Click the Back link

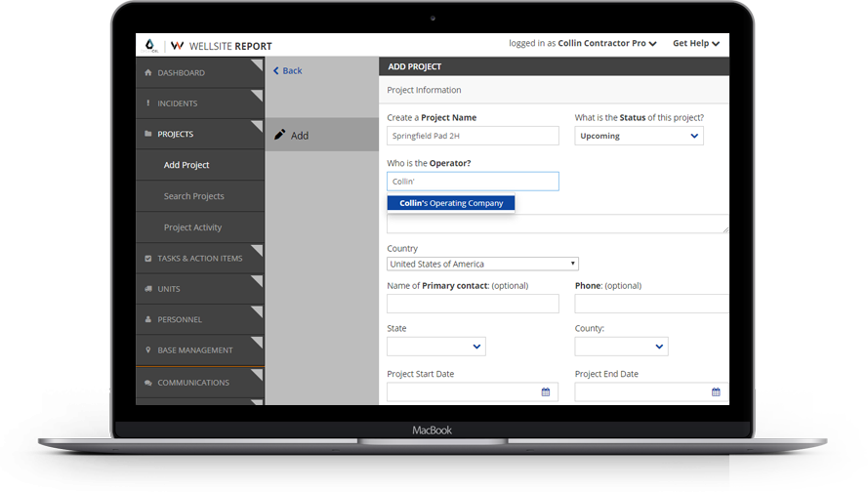(x=287, y=71)
